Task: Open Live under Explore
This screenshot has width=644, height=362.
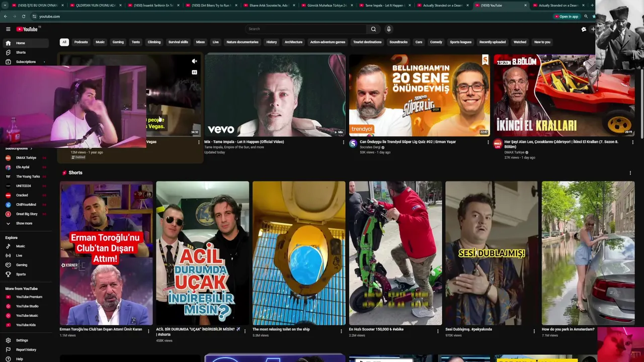Action: point(19,255)
